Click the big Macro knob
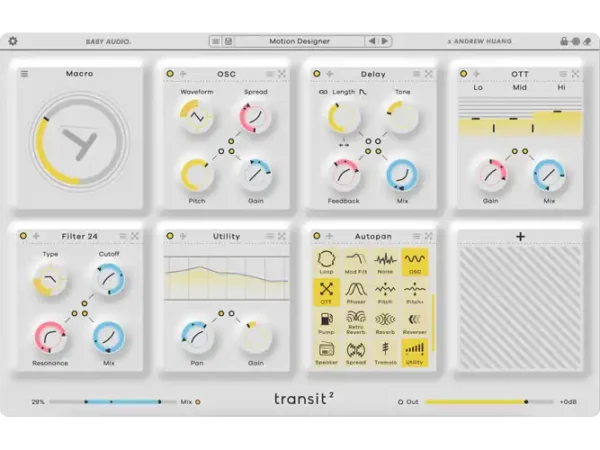Viewport: 600px width, 450px height. coord(80,141)
